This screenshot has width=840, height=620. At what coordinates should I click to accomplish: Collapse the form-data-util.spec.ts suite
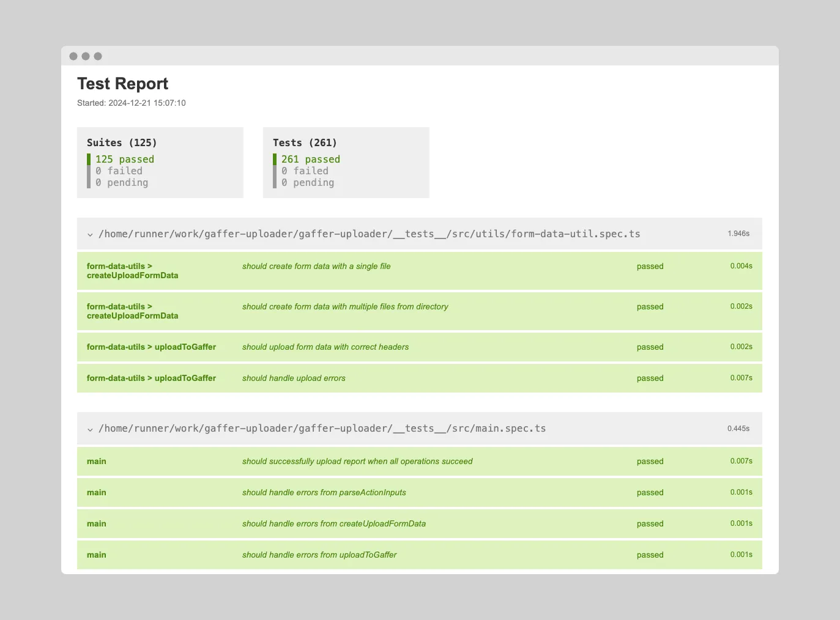(90, 234)
